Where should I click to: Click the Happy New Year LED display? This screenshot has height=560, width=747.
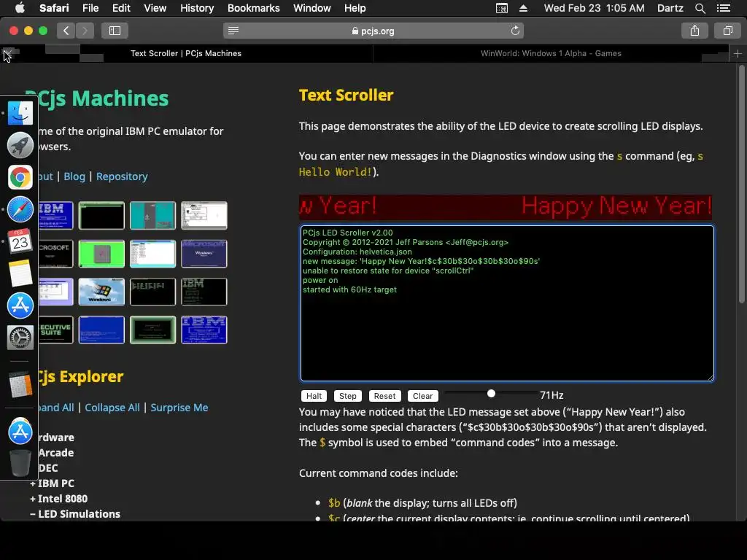506,206
